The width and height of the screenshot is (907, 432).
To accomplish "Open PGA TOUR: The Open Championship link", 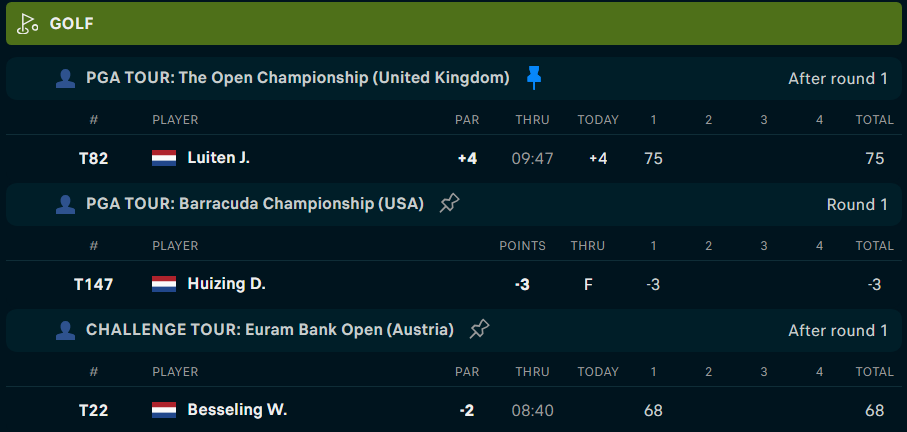I will point(298,77).
